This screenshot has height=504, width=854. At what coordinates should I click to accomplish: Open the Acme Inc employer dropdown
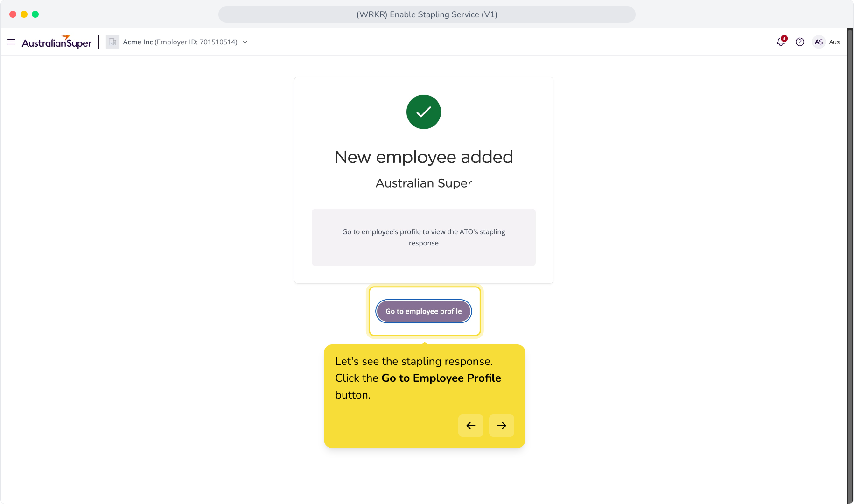click(x=180, y=42)
